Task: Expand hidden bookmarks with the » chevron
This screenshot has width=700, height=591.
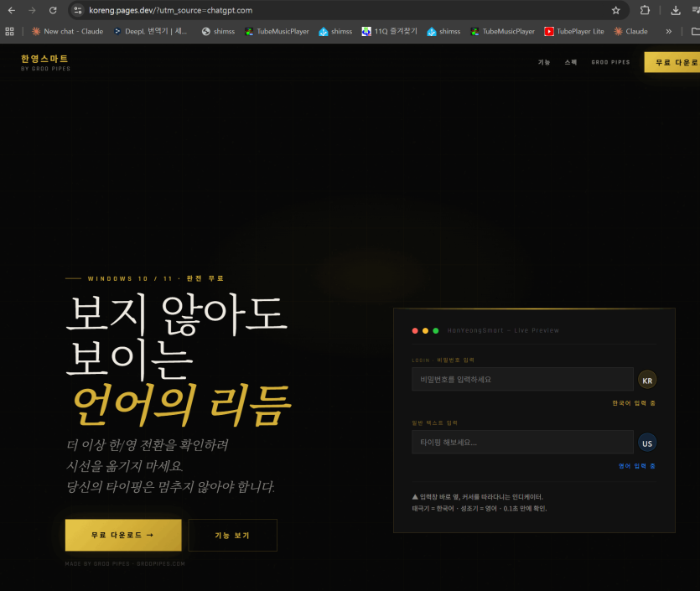Action: (668, 31)
